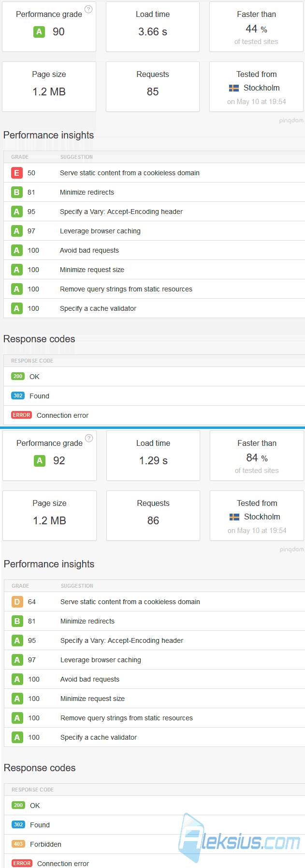Click the 3.66 s Load time card
This screenshot has width=305, height=868.
pos(153,27)
